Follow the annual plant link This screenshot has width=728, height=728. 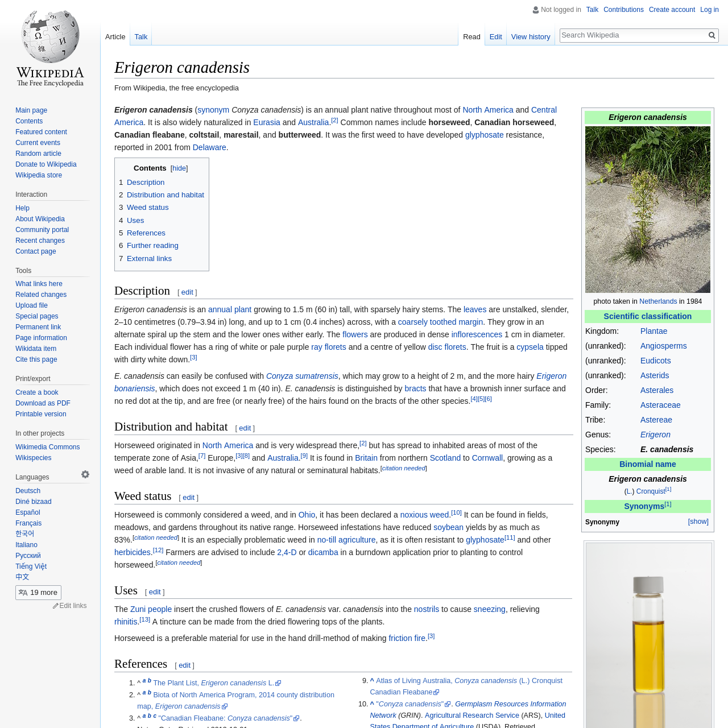pyautogui.click(x=230, y=309)
